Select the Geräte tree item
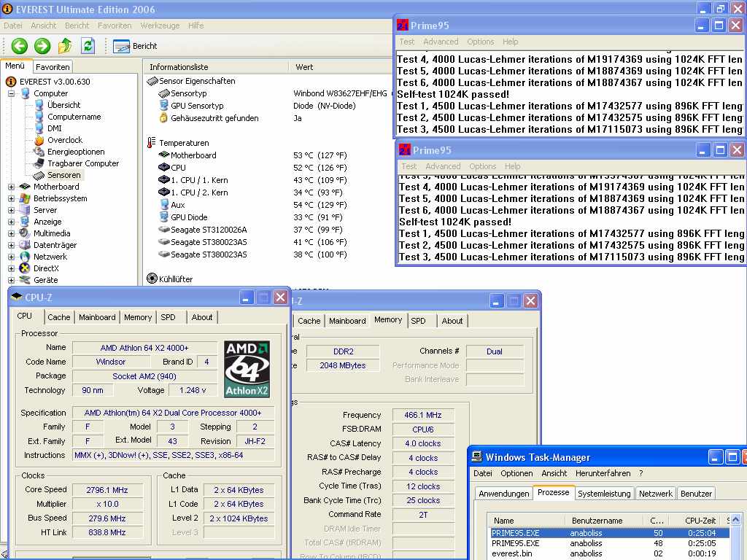 coord(46,280)
